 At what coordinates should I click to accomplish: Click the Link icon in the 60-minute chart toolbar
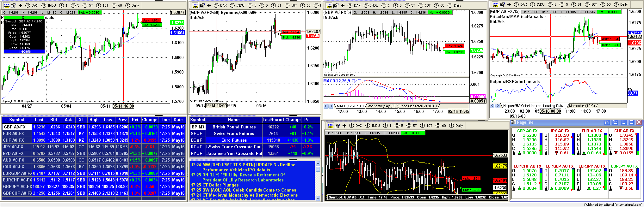click(x=195, y=5)
